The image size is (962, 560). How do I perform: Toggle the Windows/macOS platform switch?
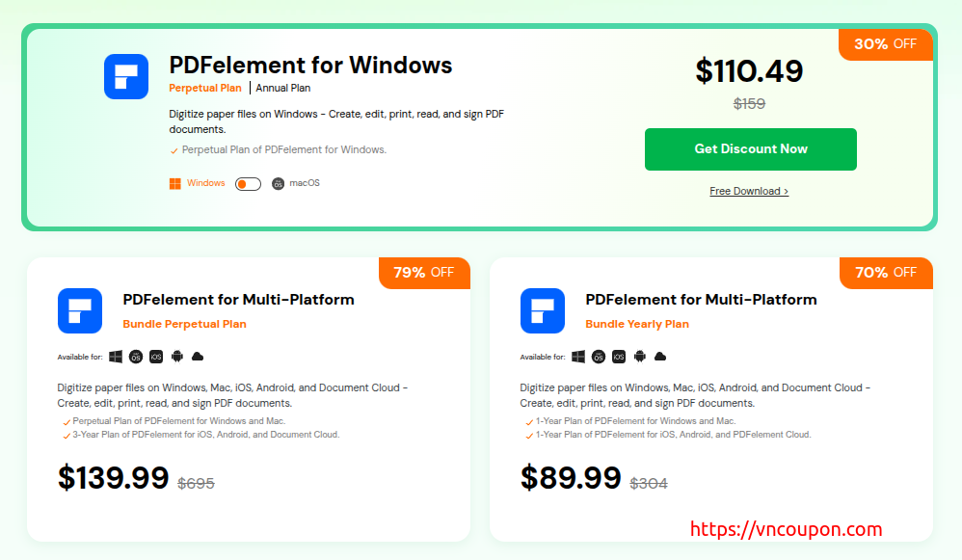point(248,183)
